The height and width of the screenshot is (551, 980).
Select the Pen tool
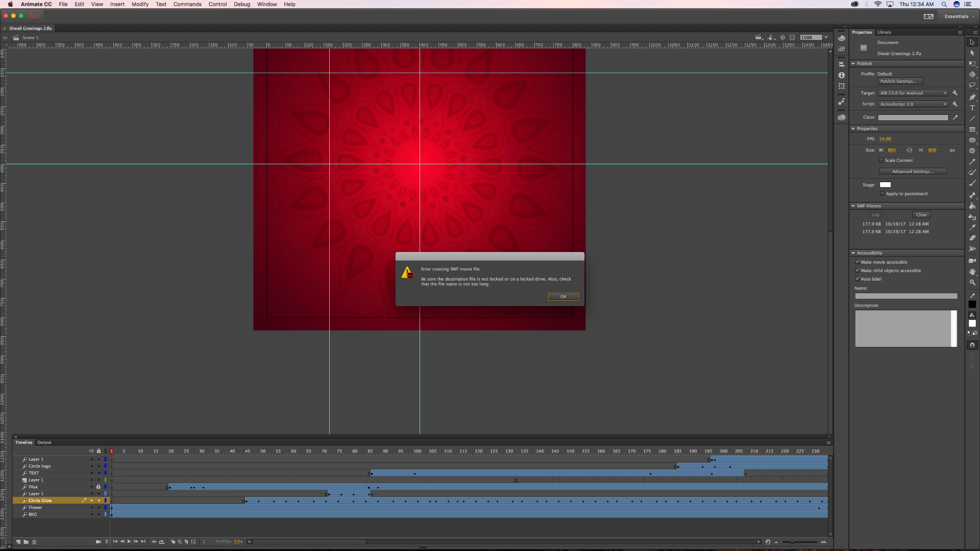click(972, 97)
